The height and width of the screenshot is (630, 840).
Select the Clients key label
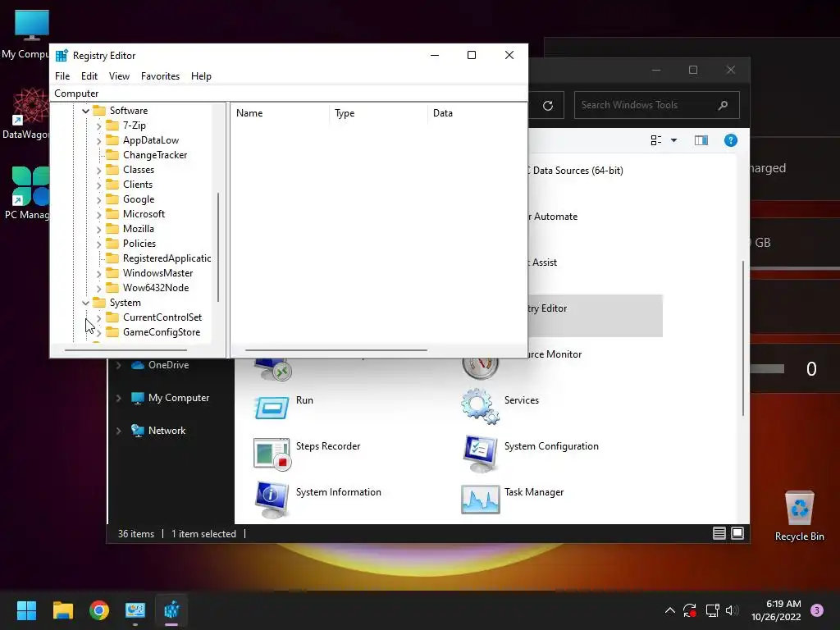[x=138, y=185]
